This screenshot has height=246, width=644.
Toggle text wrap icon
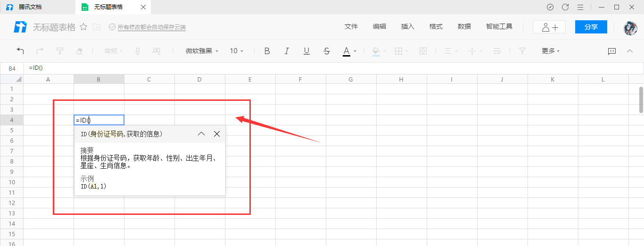(x=497, y=51)
